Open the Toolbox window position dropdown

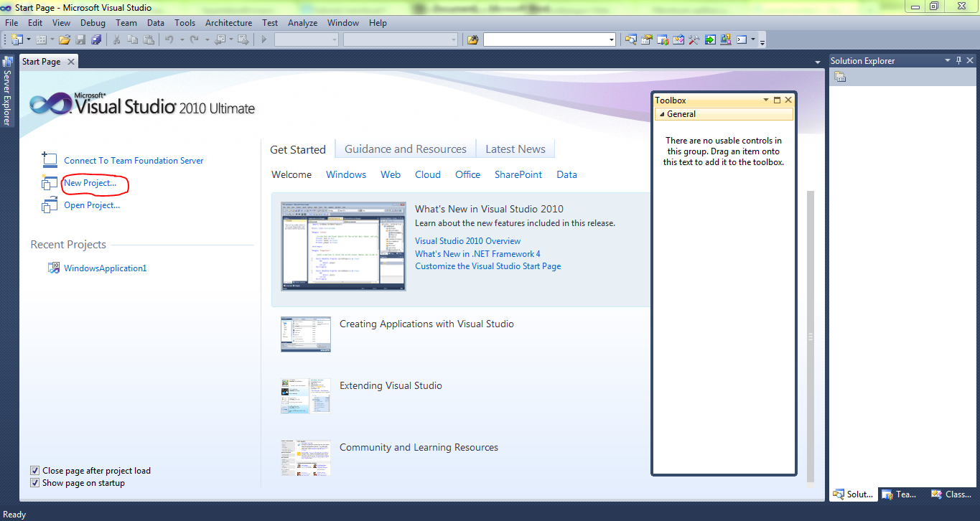coord(766,100)
